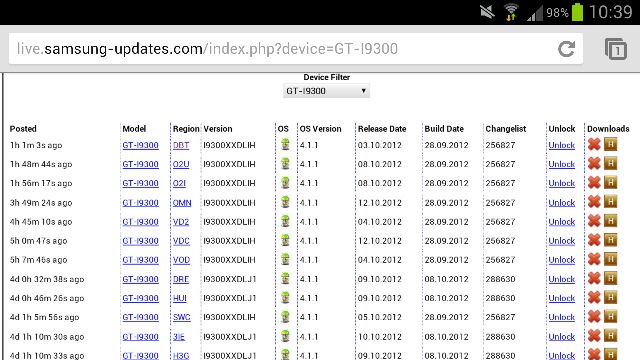The height and width of the screenshot is (360, 640).
Task: Click the Unlock link in the DBT row
Action: click(562, 145)
